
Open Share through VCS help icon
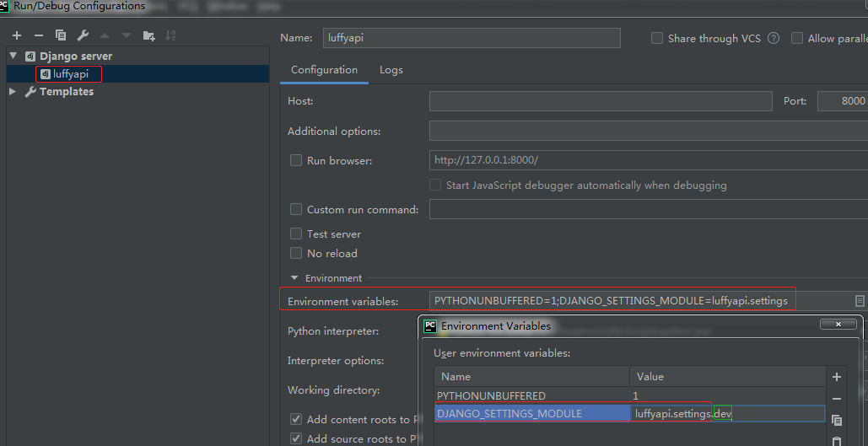[774, 38]
